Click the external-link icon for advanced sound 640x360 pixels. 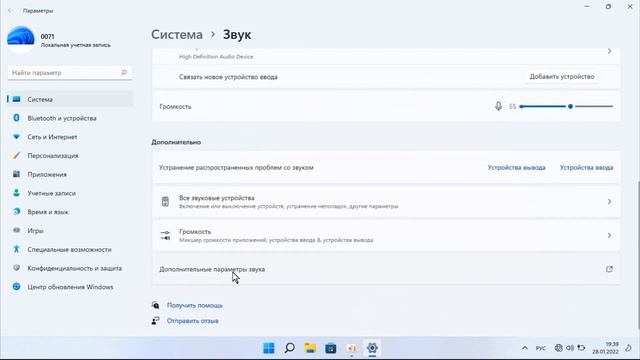609,269
